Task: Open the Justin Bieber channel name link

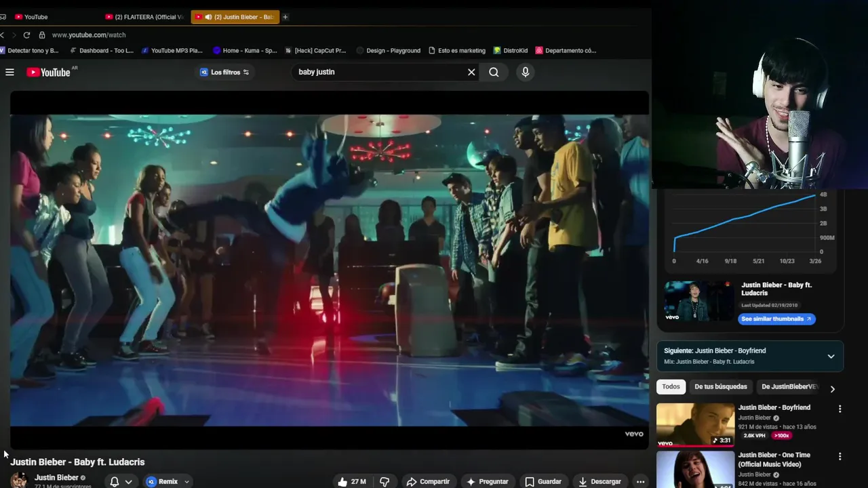Action: coord(56,478)
